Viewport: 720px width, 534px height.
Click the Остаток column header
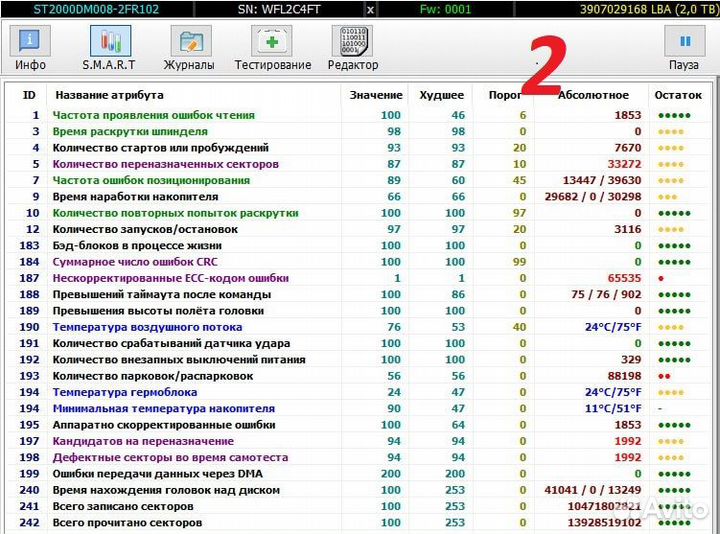pyautogui.click(x=678, y=95)
